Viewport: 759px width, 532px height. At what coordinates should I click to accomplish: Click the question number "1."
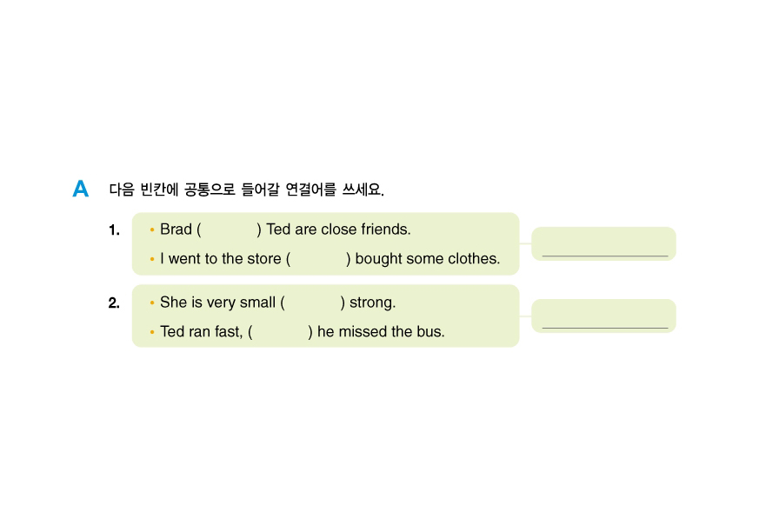click(114, 230)
